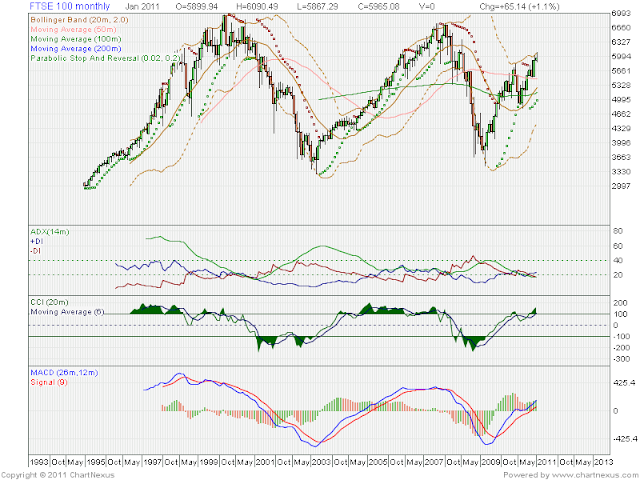The image size is (640, 480).
Task: Click the Signal (9) label
Action: pos(49,382)
